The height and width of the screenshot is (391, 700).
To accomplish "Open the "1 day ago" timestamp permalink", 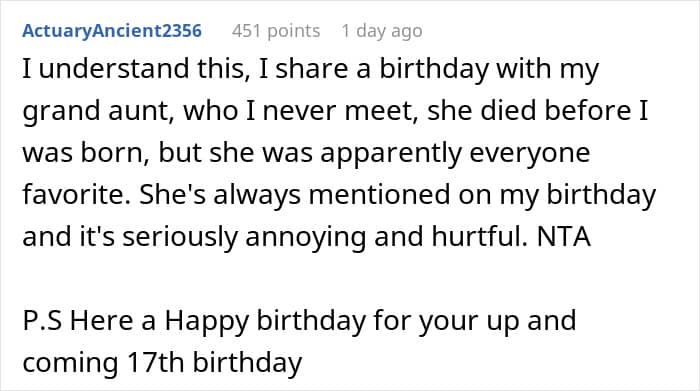I will 382,31.
